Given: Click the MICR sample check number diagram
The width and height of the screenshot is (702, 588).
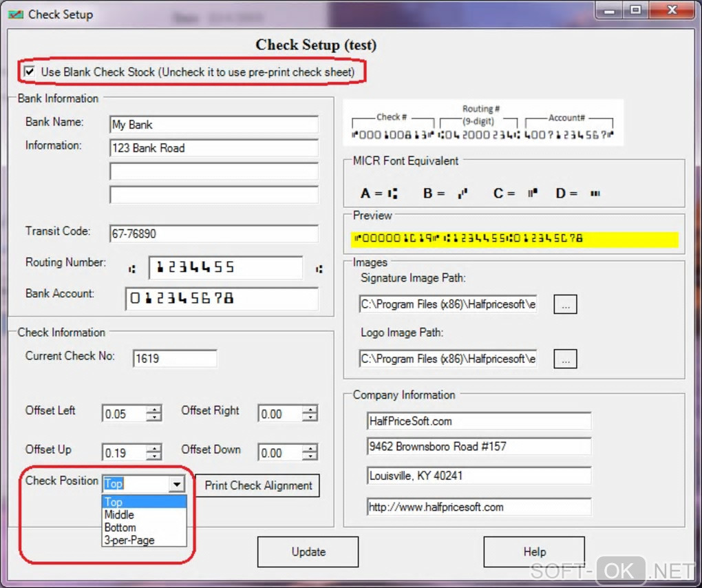Looking at the screenshot, I should coord(482,123).
